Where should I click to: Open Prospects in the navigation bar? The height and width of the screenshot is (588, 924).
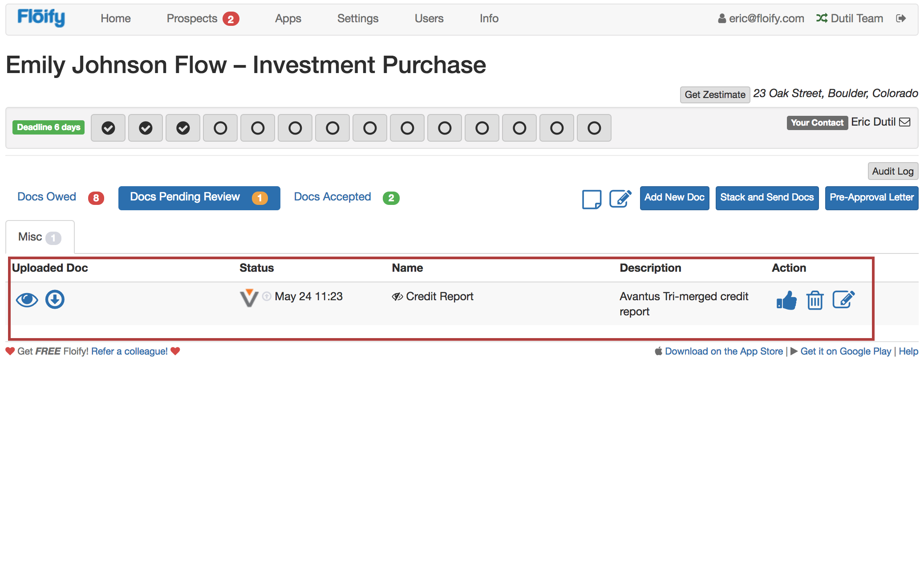192,19
